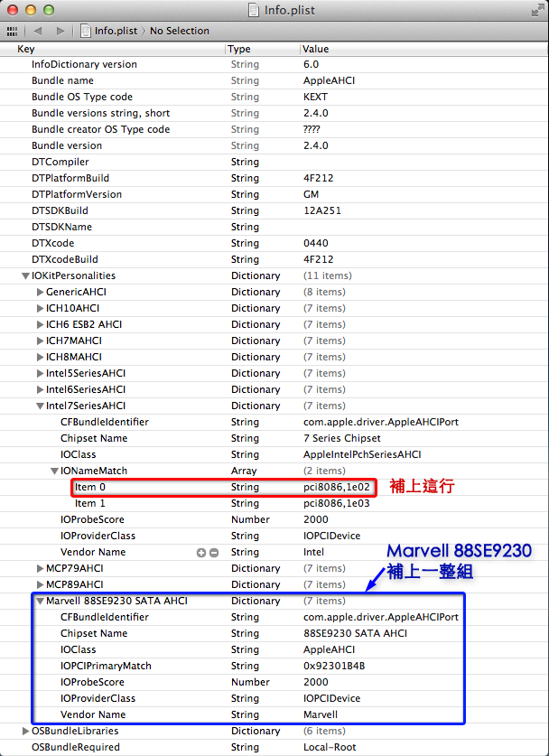Click Info.plist in the jump bar
The height and width of the screenshot is (756, 549).
click(116, 31)
